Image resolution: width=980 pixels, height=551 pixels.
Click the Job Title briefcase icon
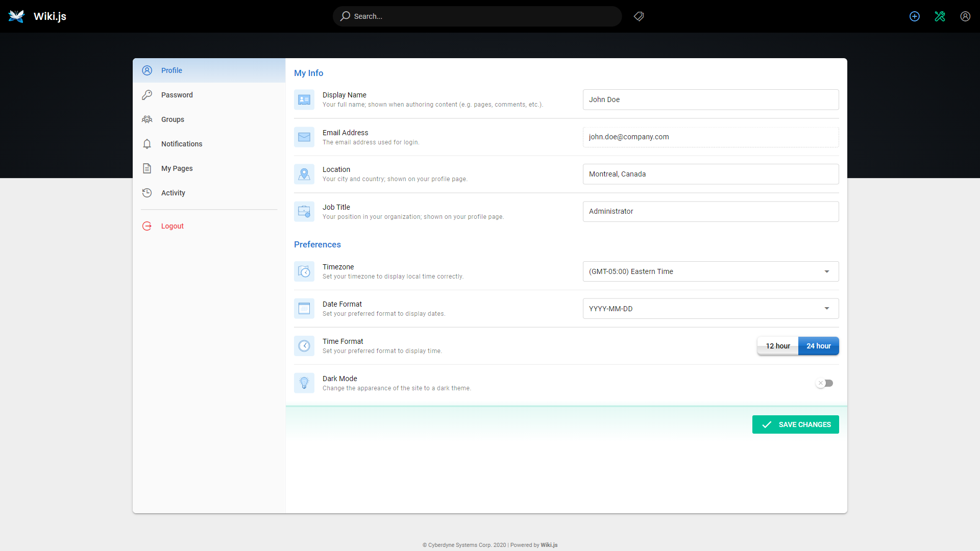[304, 211]
